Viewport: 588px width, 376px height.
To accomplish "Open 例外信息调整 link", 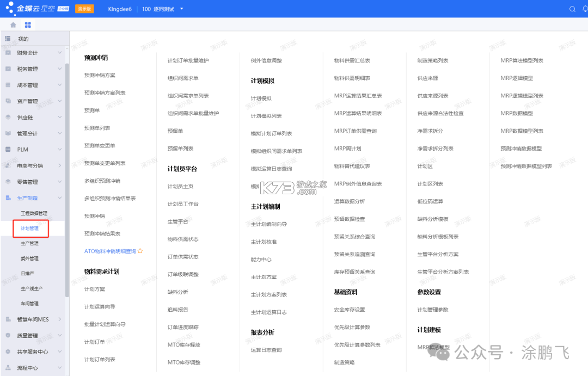I will click(266, 60).
